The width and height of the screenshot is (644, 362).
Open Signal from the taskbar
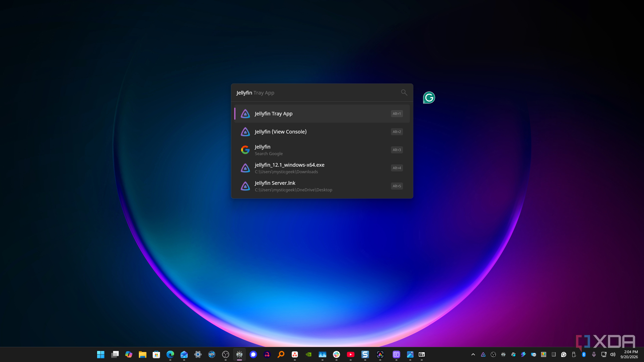pos(253,354)
